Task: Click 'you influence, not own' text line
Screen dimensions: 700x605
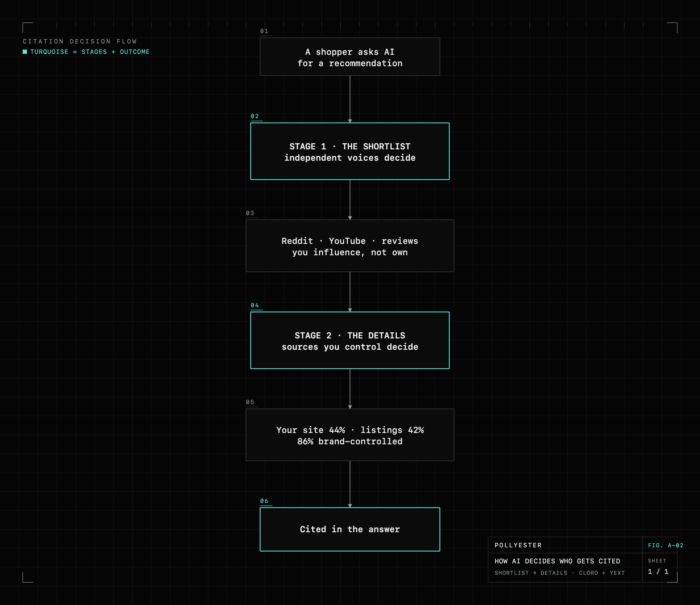Action: pos(350,253)
